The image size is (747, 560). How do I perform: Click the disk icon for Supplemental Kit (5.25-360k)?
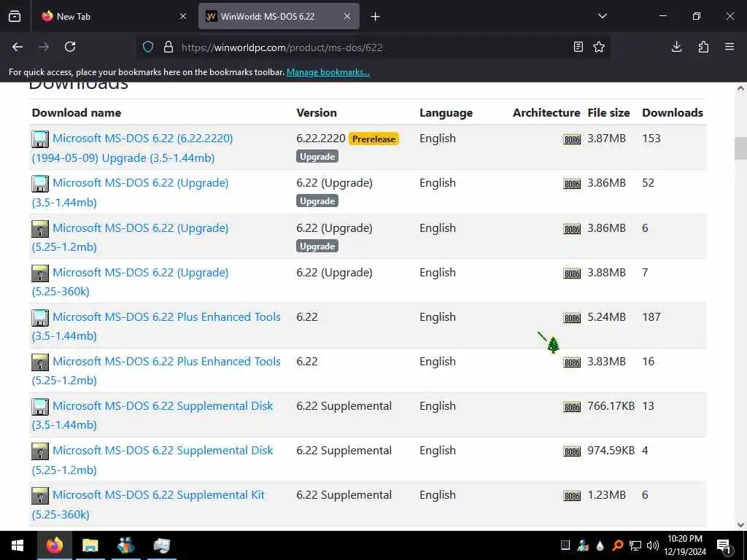pyautogui.click(x=40, y=495)
